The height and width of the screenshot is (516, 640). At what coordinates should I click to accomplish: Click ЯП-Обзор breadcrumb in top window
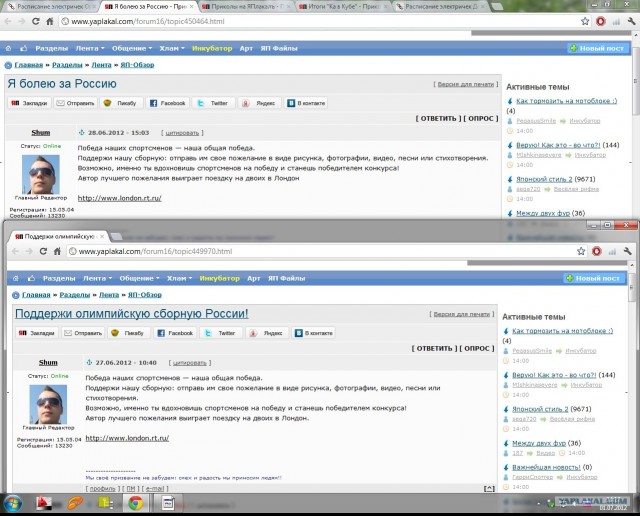[x=137, y=65]
